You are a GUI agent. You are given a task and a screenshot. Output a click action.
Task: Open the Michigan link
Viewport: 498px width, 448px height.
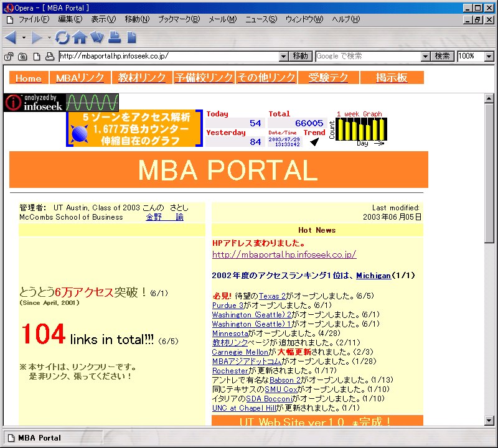coord(374,276)
